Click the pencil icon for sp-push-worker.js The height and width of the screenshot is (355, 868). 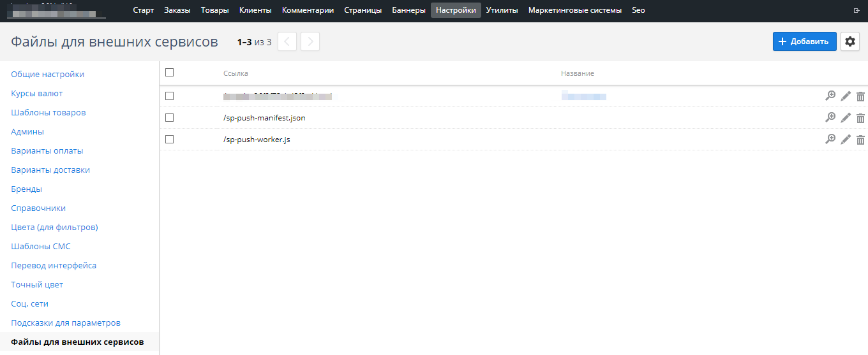pyautogui.click(x=846, y=140)
